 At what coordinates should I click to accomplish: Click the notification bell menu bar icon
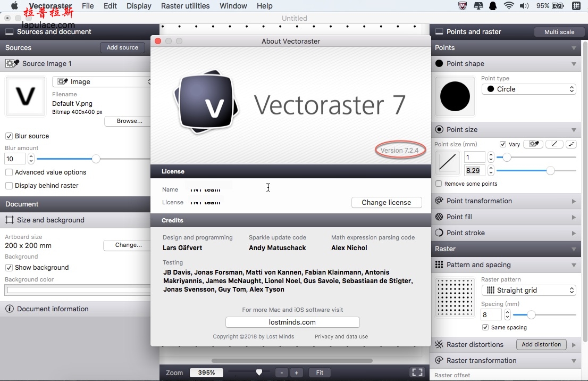coord(493,6)
